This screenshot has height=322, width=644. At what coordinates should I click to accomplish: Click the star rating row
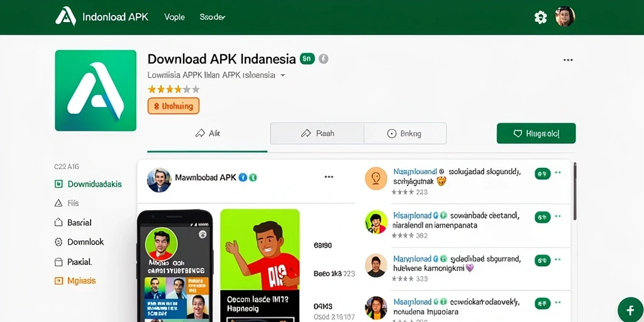(x=174, y=89)
